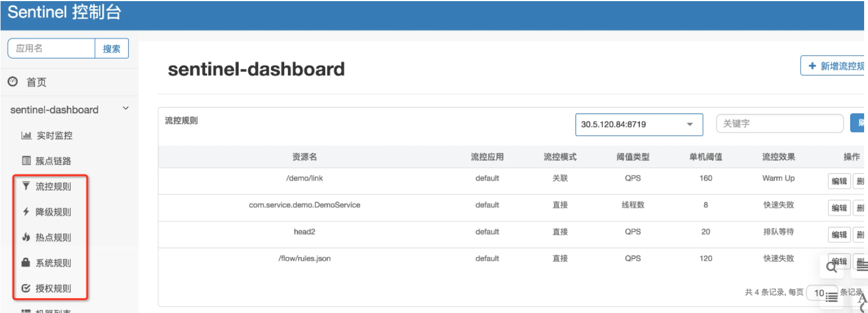Screen dimensions: 868x313
Task: Open 实时监控 menu item
Action: coord(54,135)
